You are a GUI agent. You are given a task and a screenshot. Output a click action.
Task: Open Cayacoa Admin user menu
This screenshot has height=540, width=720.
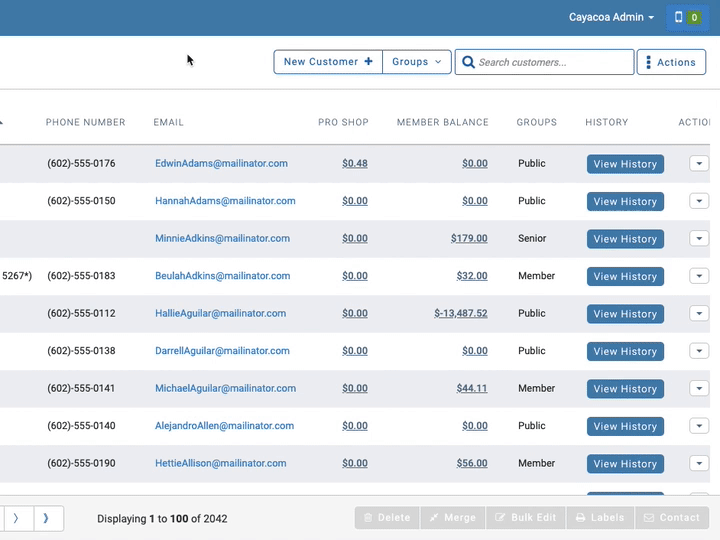pyautogui.click(x=611, y=17)
